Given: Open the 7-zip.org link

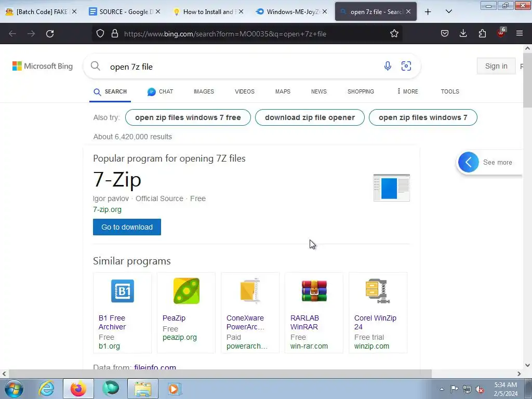Looking at the screenshot, I should (x=107, y=209).
